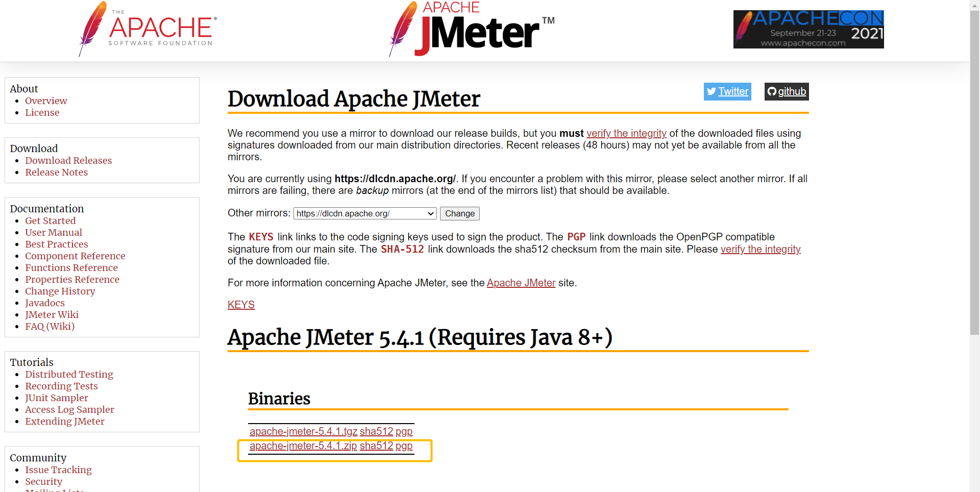Open Javadocs link
This screenshot has width=980, height=492.
45,303
